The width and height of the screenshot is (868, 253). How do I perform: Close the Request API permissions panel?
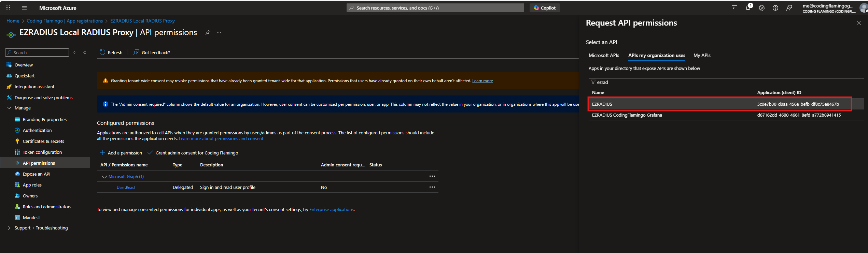pyautogui.click(x=859, y=23)
